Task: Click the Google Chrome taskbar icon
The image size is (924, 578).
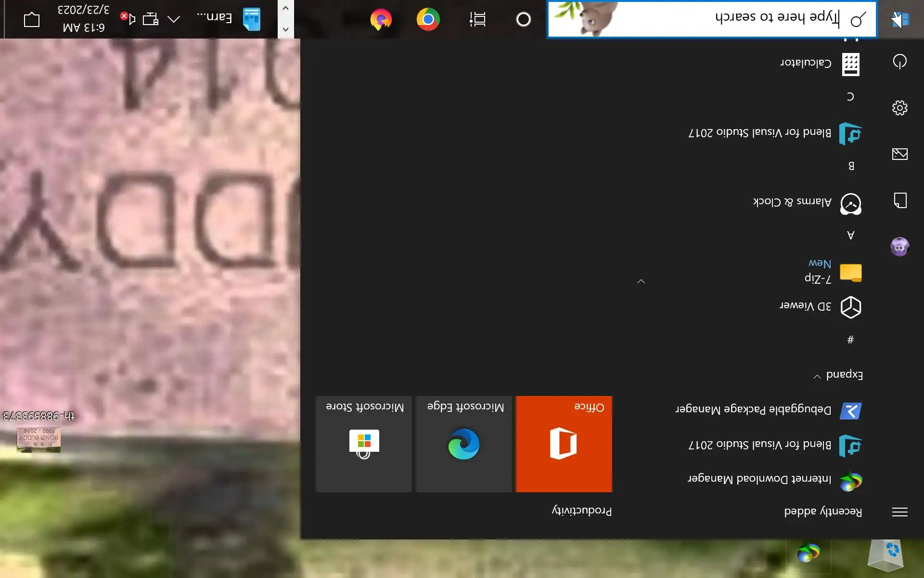Action: click(428, 19)
